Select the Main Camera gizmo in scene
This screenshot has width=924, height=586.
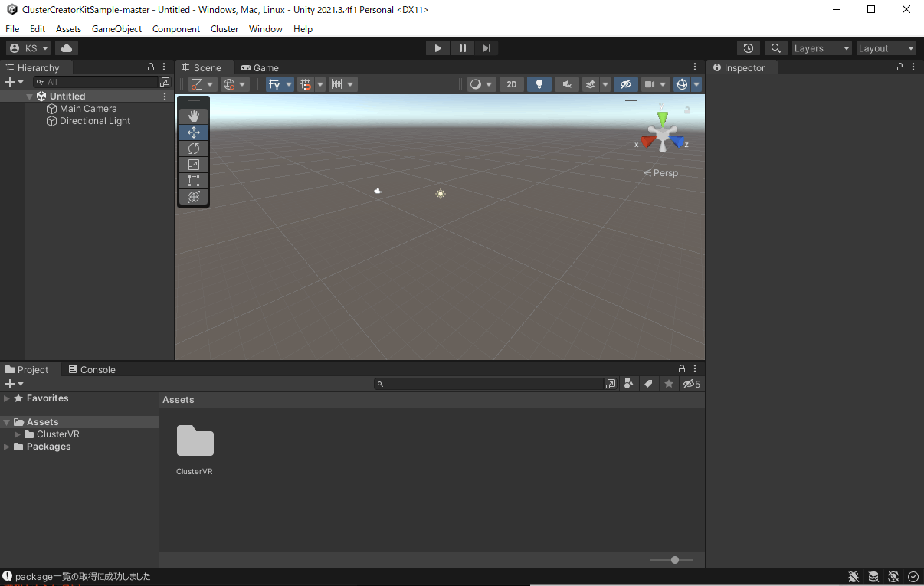point(378,191)
